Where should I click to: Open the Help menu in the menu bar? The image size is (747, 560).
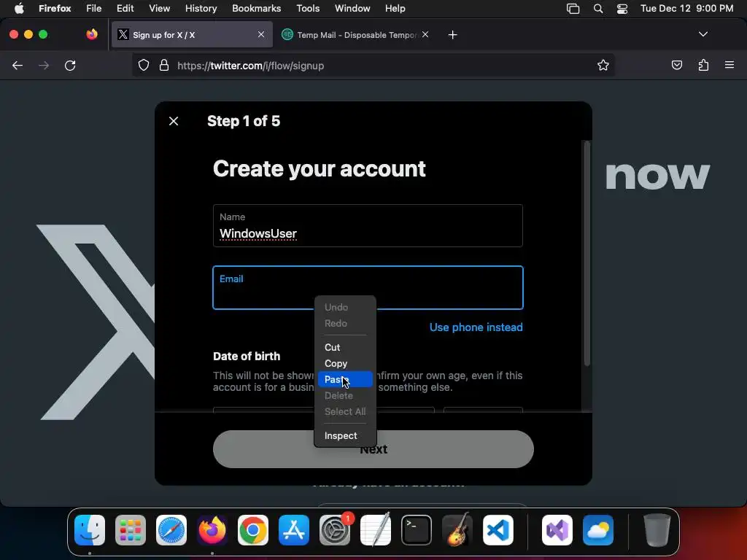[395, 9]
